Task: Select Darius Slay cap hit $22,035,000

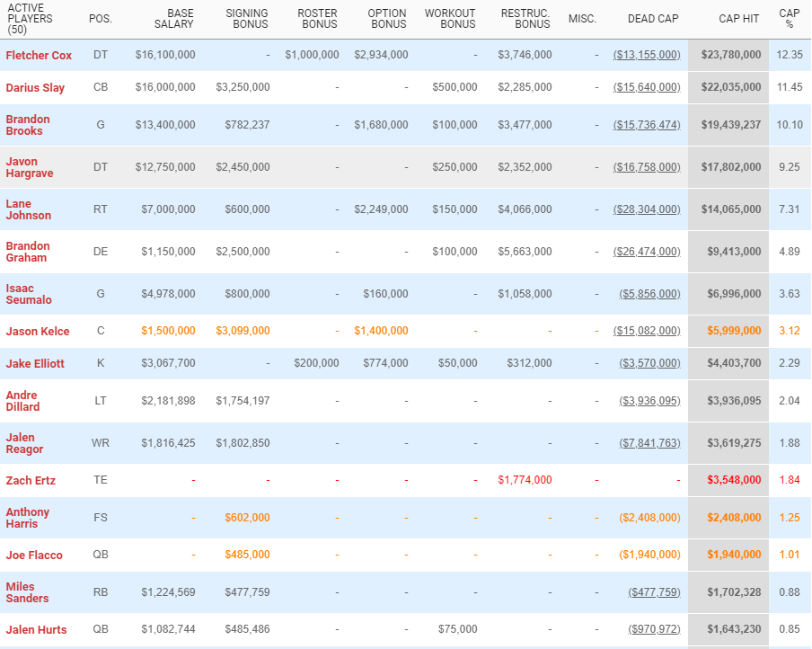Action: click(731, 87)
